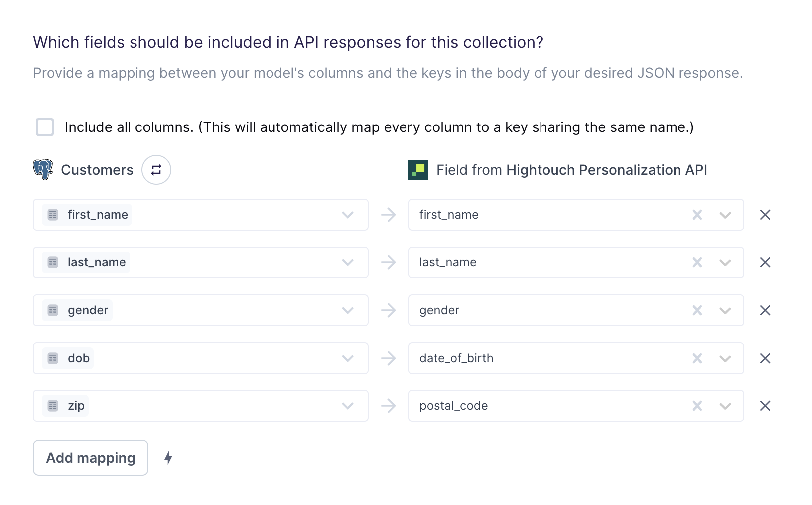Enable the Include all columns checkbox
The width and height of the screenshot is (812, 505).
[45, 127]
